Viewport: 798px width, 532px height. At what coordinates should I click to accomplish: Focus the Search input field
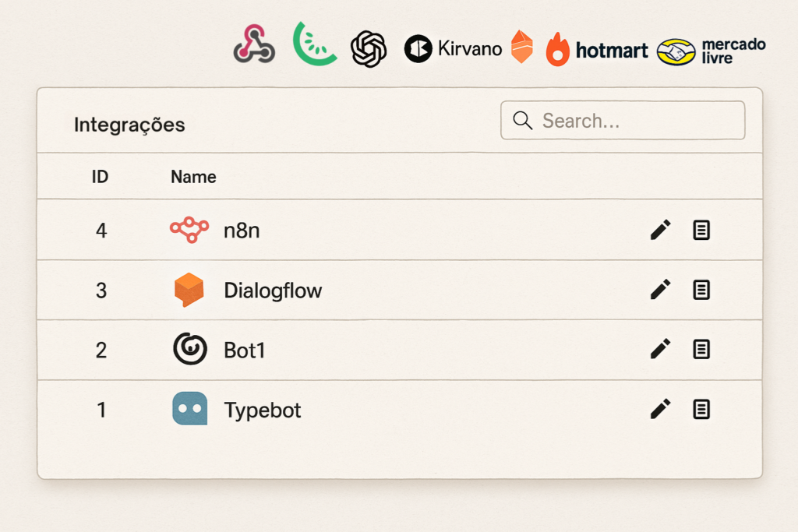[x=623, y=120]
